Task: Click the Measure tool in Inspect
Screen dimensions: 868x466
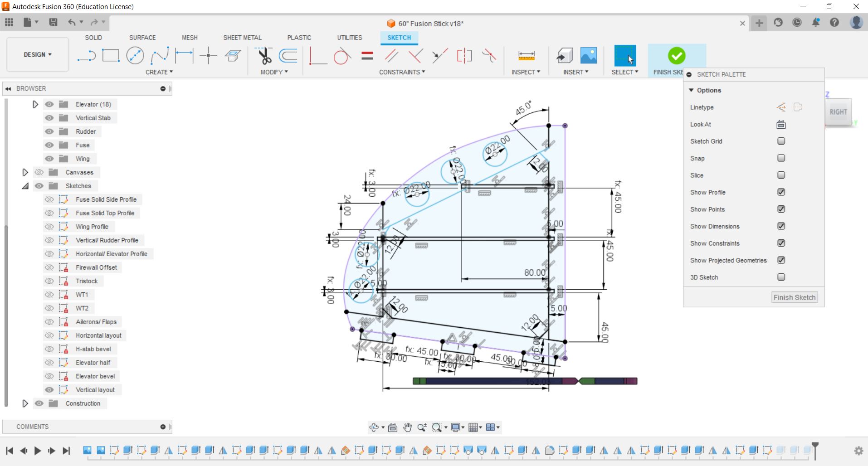Action: [526, 56]
